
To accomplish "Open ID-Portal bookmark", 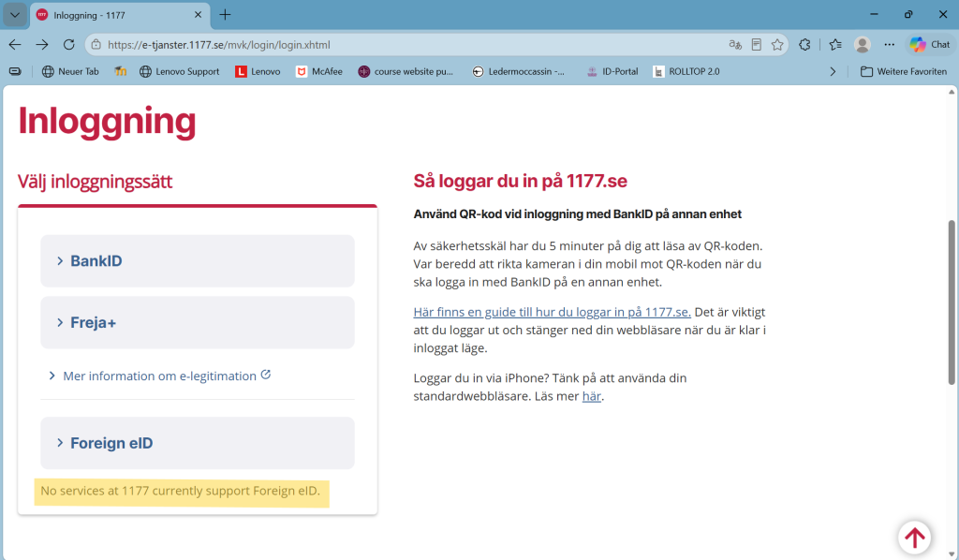I will (x=612, y=71).
